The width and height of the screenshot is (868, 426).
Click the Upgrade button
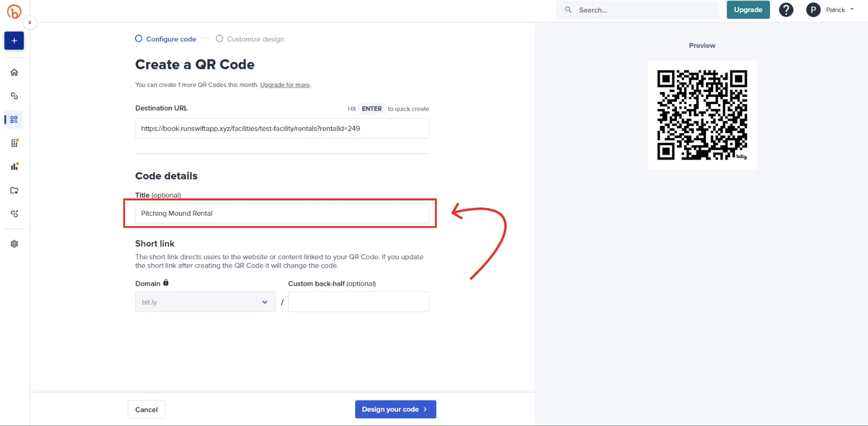748,10
